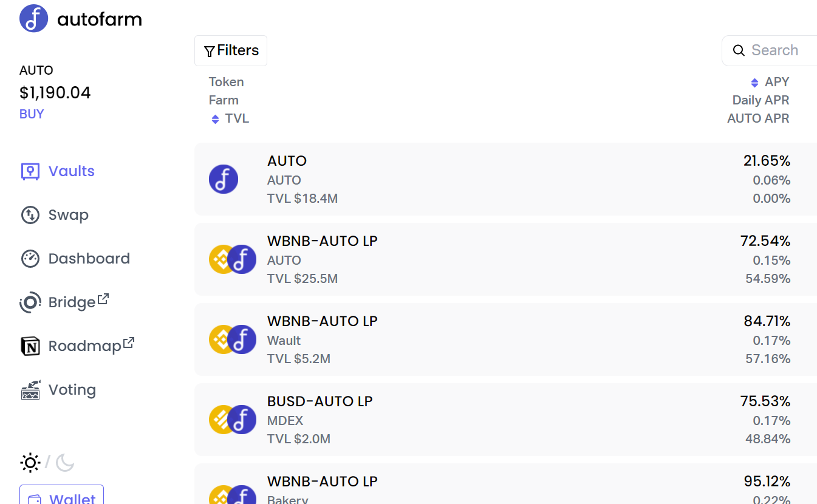Click the Farm column header

tap(224, 100)
